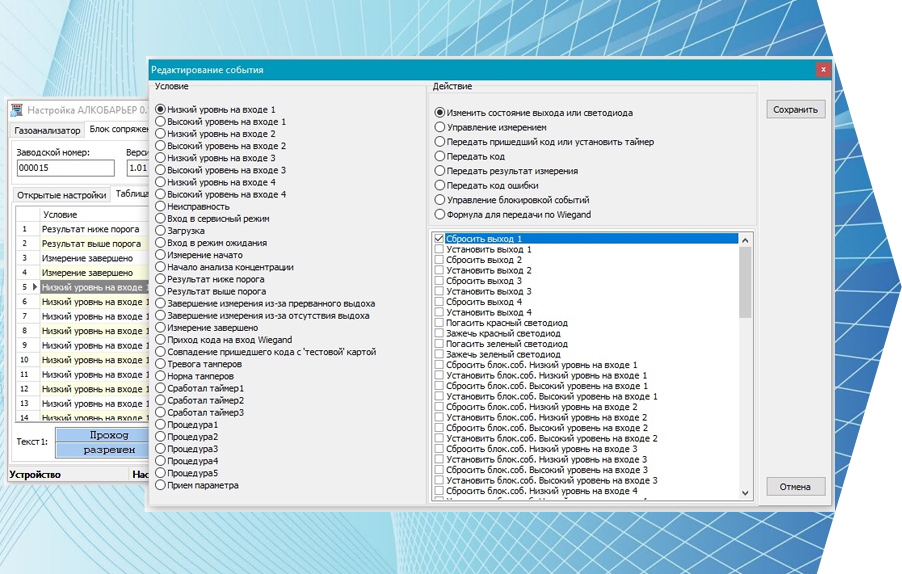This screenshot has width=902, height=574.
Task: Select condition 'Тревога тамперов'
Action: click(x=198, y=363)
